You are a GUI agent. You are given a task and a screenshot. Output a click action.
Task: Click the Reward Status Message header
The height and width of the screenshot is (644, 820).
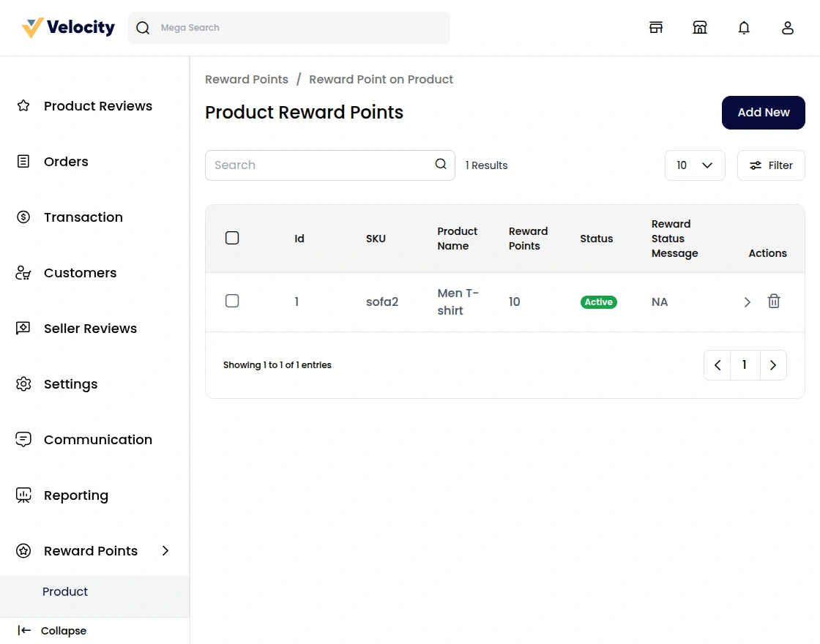(674, 239)
